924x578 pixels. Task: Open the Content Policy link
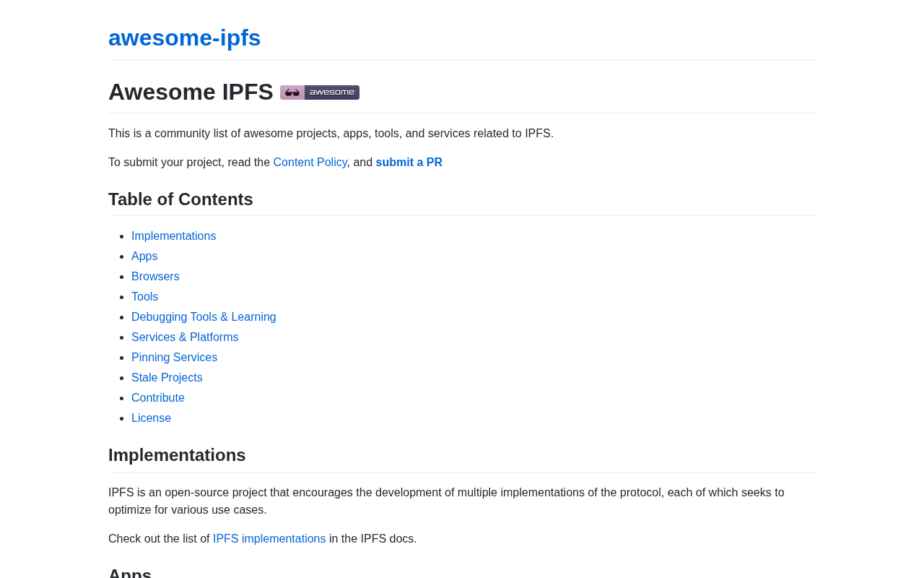click(310, 163)
